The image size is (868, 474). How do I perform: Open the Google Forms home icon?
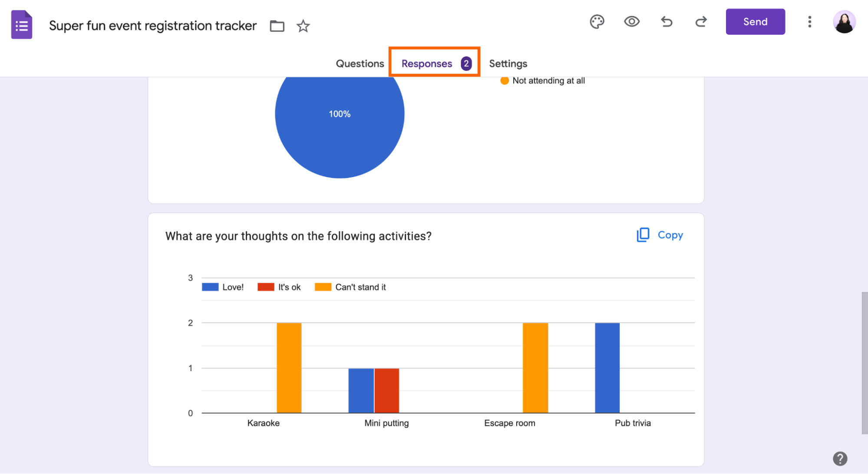(21, 25)
